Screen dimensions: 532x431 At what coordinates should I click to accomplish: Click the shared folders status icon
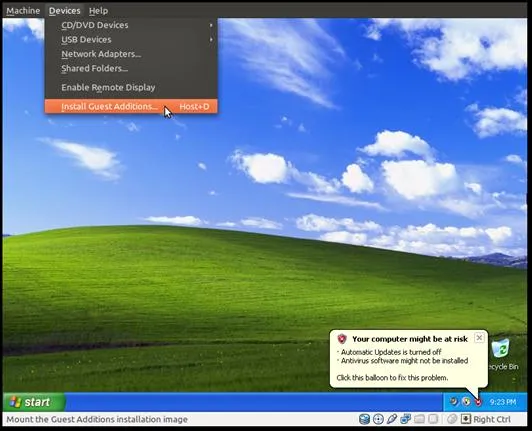click(419, 419)
